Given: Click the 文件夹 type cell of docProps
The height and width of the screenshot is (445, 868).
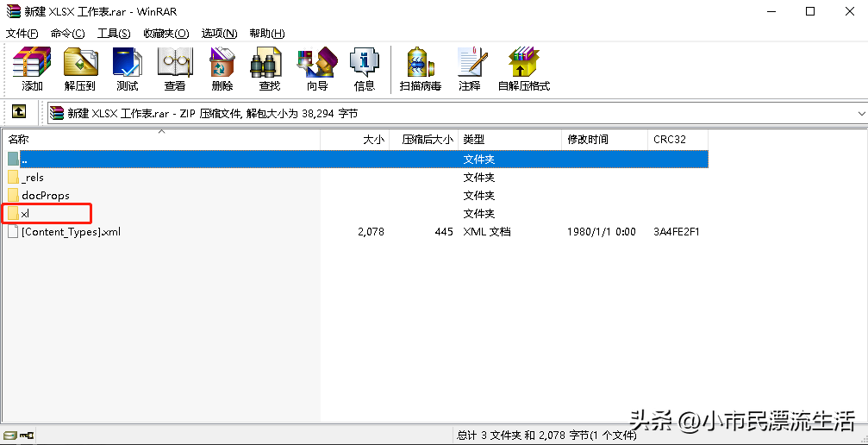Looking at the screenshot, I should pos(479,195).
